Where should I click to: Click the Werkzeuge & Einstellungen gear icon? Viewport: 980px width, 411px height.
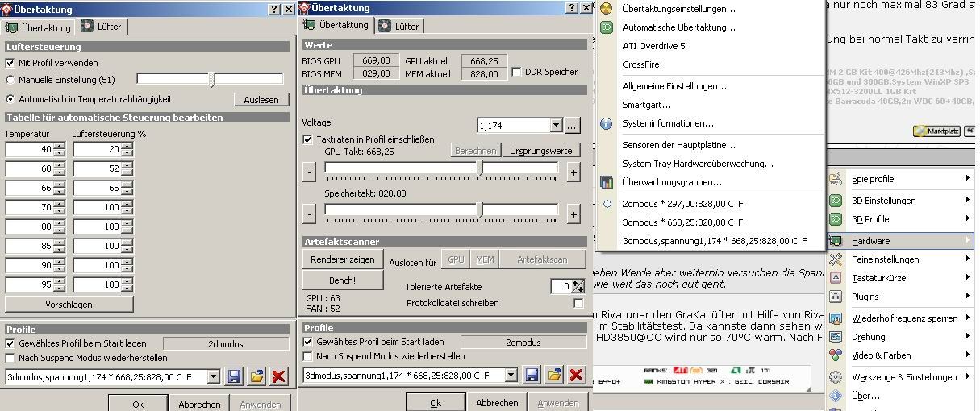pyautogui.click(x=836, y=377)
